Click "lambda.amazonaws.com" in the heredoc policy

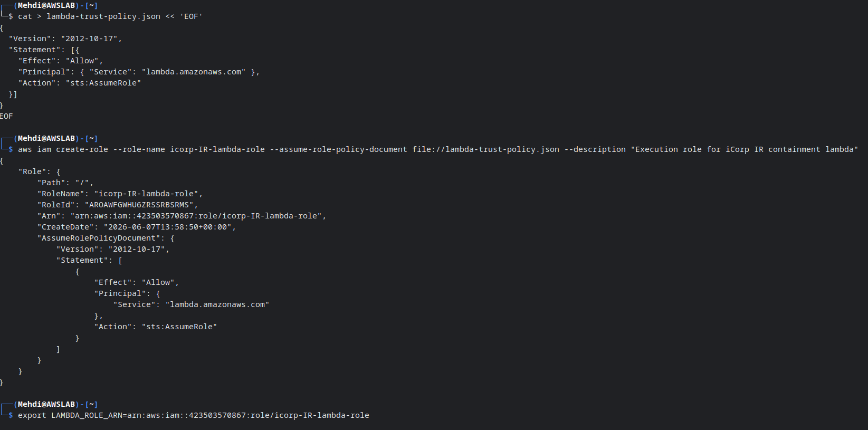click(194, 72)
